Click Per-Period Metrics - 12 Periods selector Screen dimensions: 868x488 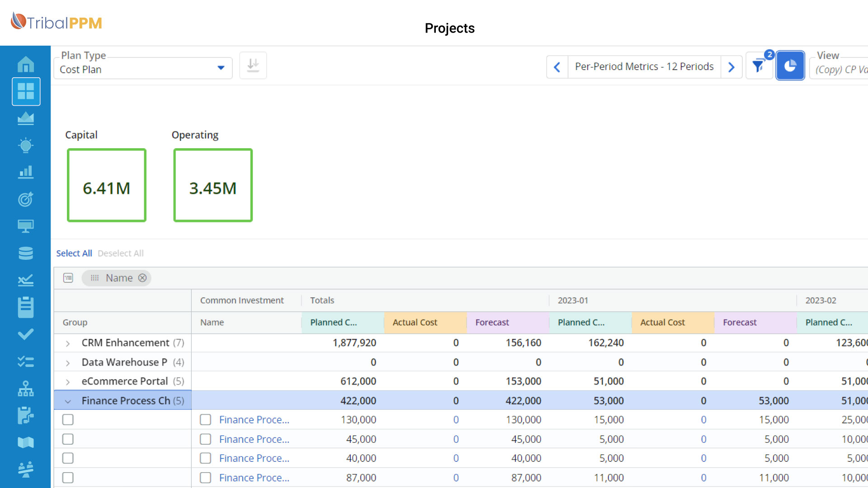(x=644, y=67)
